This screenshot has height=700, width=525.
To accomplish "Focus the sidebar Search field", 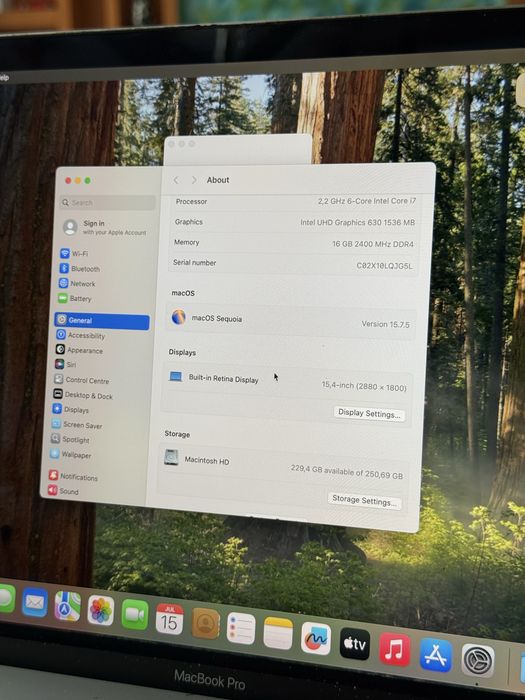I will [x=108, y=203].
